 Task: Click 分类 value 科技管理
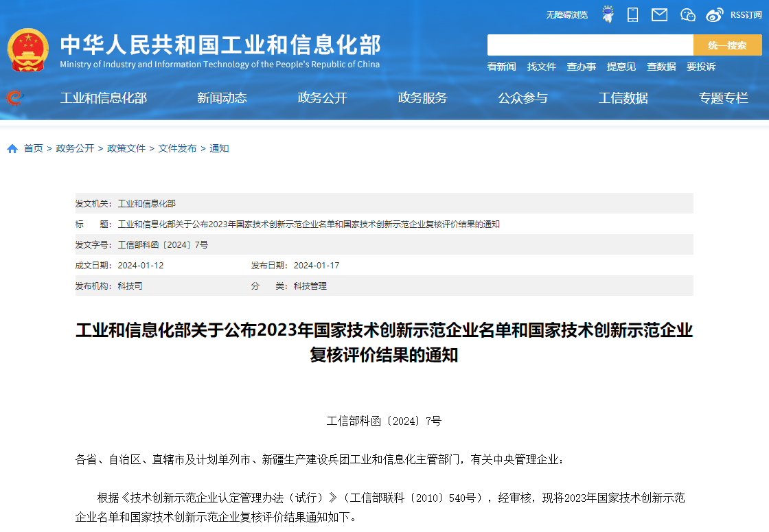point(310,286)
